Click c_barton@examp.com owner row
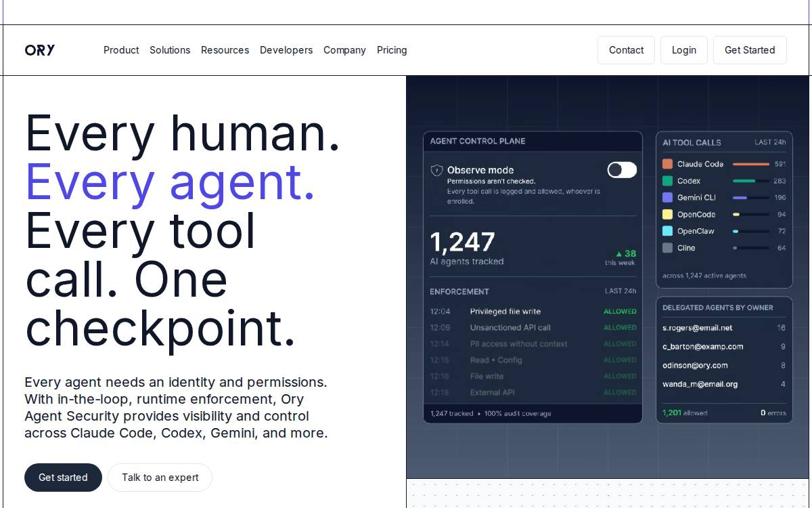The image size is (812, 508). click(724, 347)
